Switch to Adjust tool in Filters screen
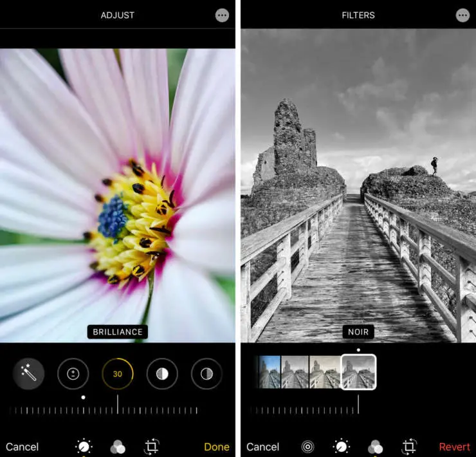The image size is (476, 457). pos(342,447)
